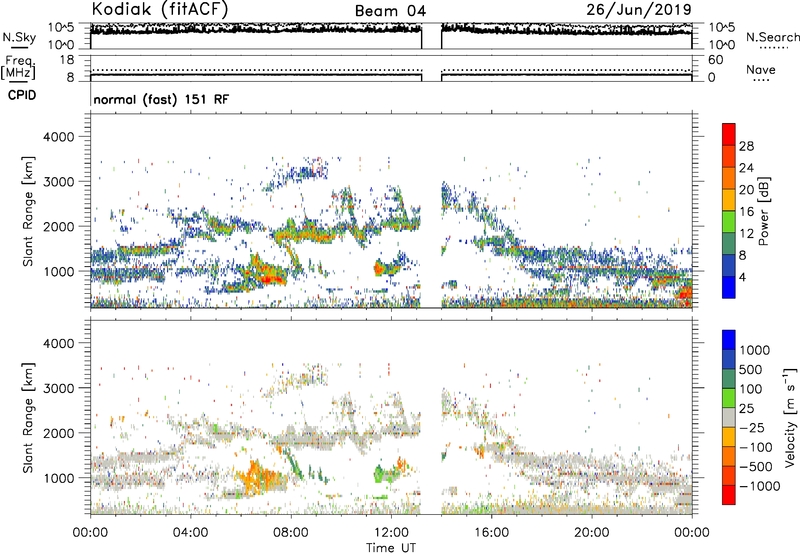Click the power panel 'Slant Range [km]' label
The width and height of the screenshot is (800, 554).
[29, 211]
